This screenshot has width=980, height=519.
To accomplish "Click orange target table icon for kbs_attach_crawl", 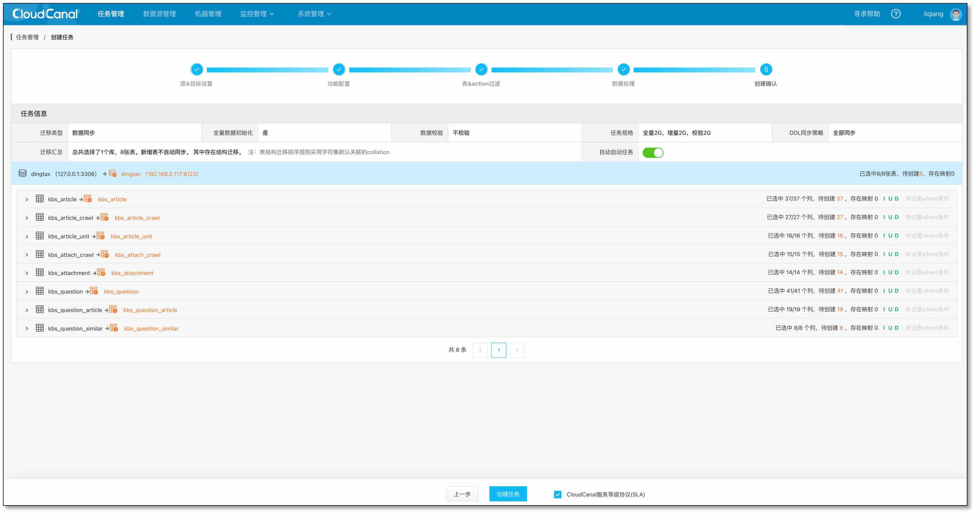I will [x=105, y=254].
